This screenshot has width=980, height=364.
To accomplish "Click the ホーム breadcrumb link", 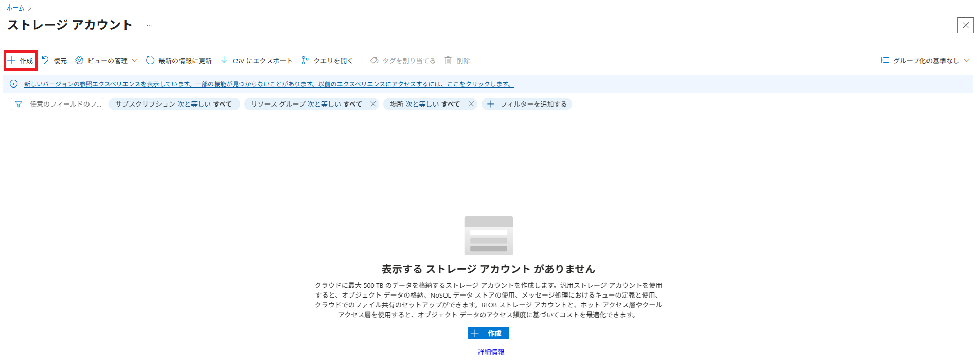I will point(15,8).
